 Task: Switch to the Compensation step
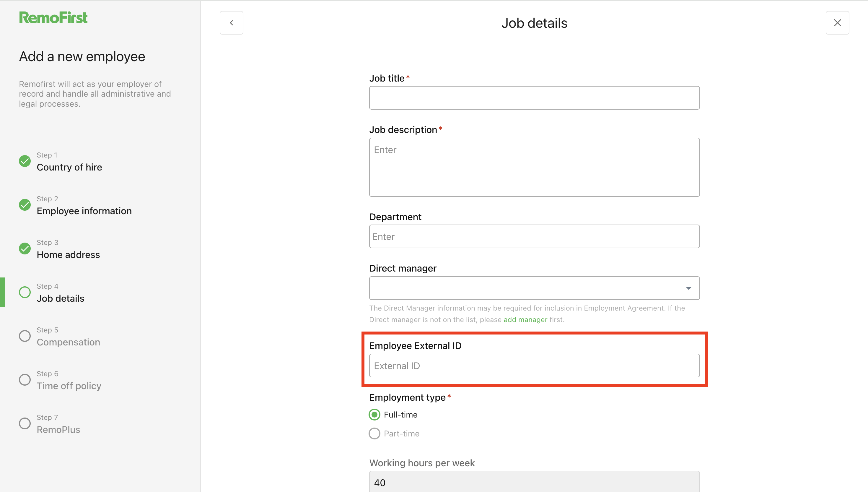tap(68, 342)
